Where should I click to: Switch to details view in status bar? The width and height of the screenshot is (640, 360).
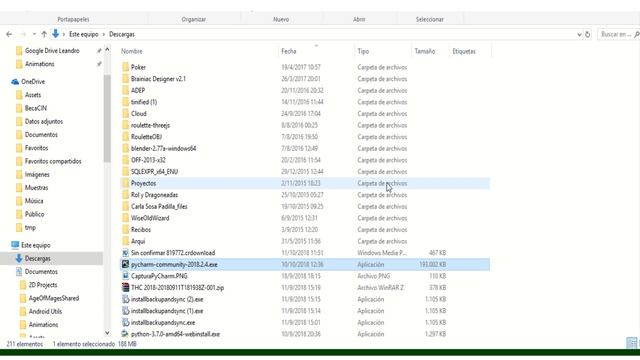coord(631,343)
